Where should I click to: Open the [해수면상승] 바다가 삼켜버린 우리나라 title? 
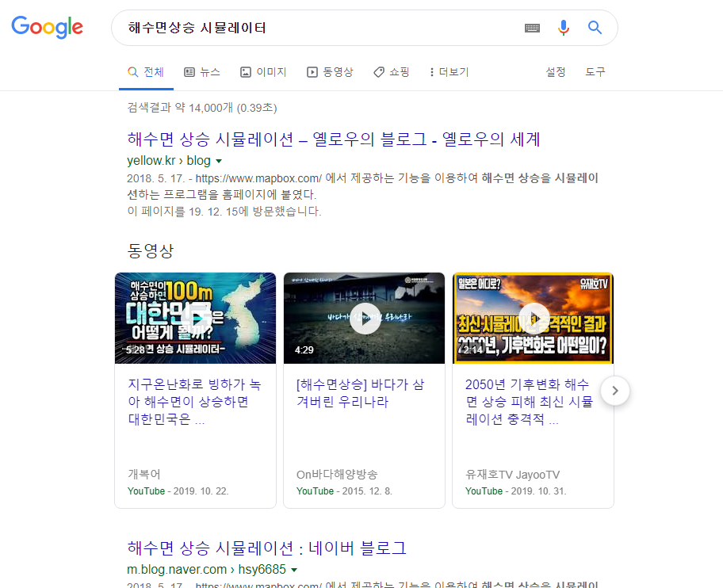coord(360,392)
